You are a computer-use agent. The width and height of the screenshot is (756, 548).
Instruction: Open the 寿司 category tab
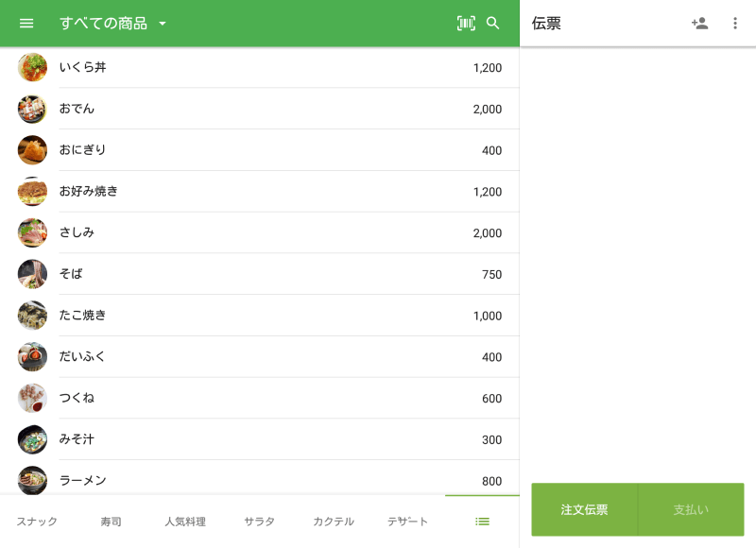coord(111,522)
